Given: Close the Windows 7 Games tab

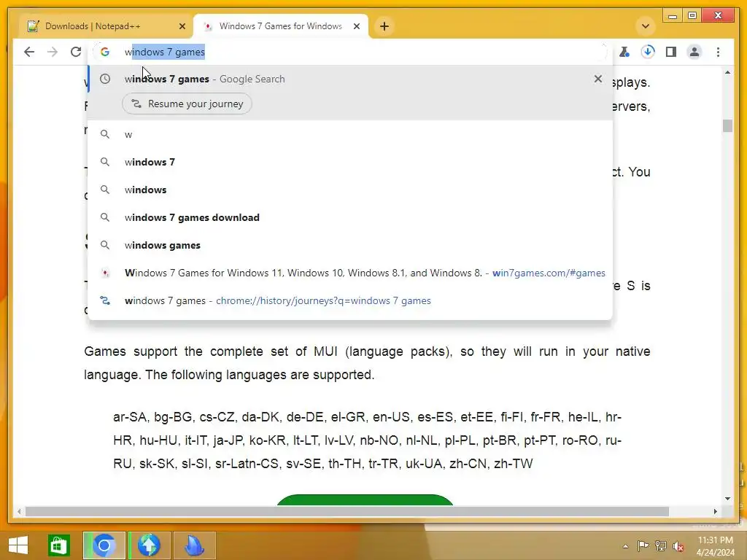Looking at the screenshot, I should 356,26.
